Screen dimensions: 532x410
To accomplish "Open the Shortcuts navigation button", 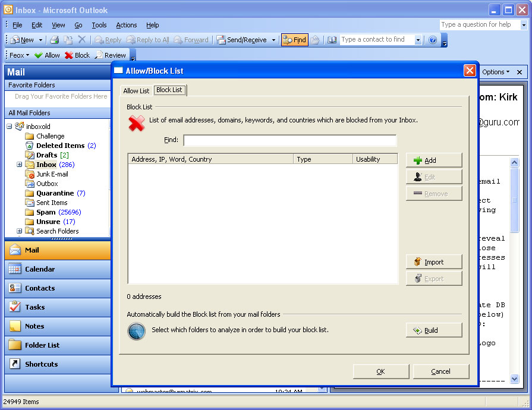I will tap(58, 364).
